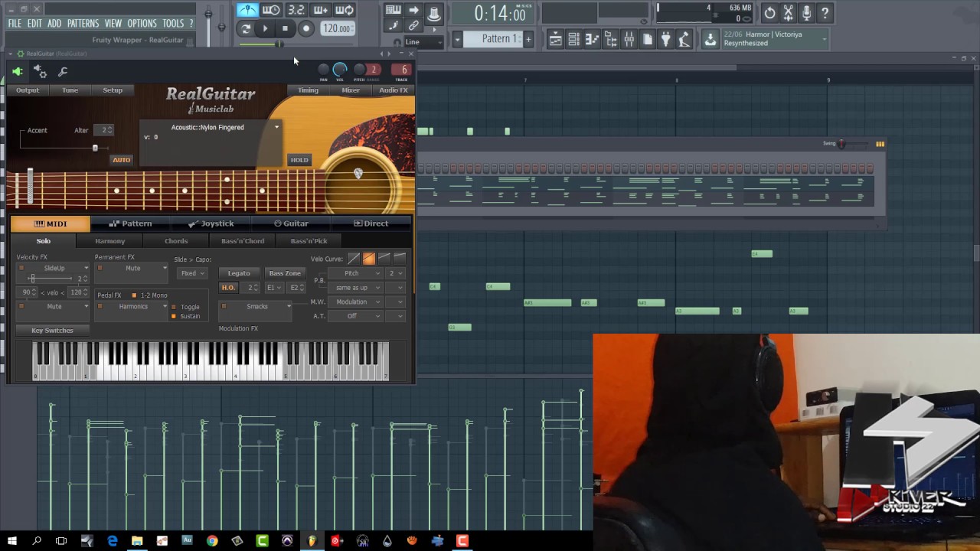Open the plugin picker plug icon
Screen dimensions: 980x551
(x=665, y=40)
